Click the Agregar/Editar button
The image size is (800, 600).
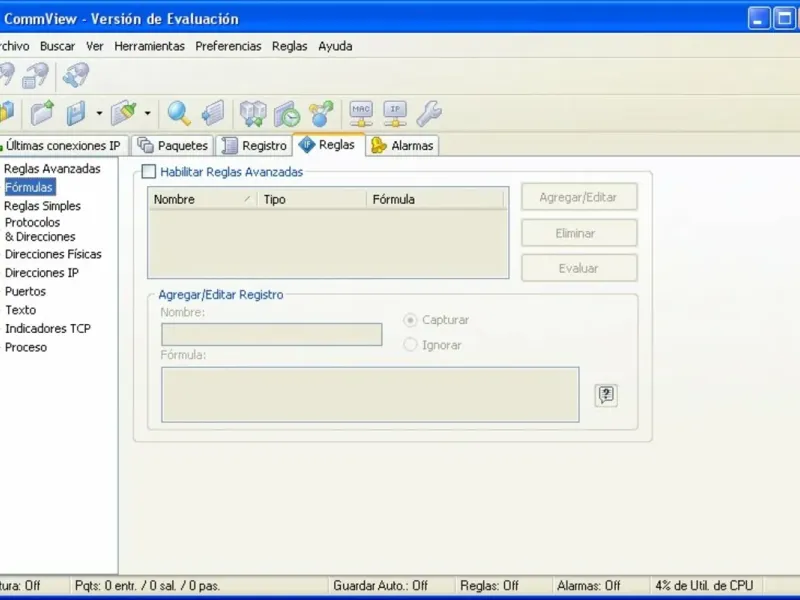coord(579,197)
